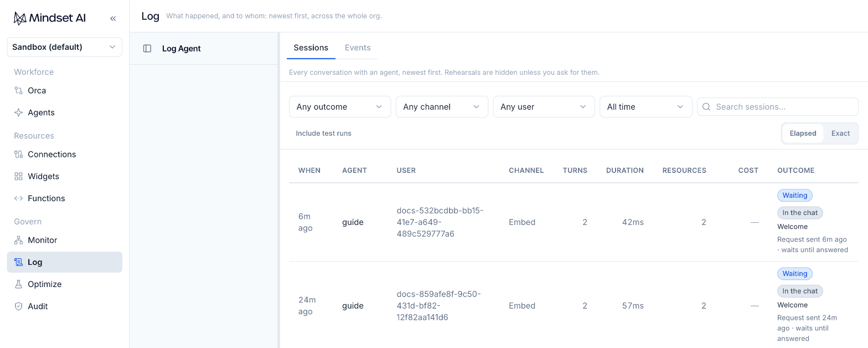Open the Widgets page
The width and height of the screenshot is (868, 348).
pyautogui.click(x=65, y=176)
